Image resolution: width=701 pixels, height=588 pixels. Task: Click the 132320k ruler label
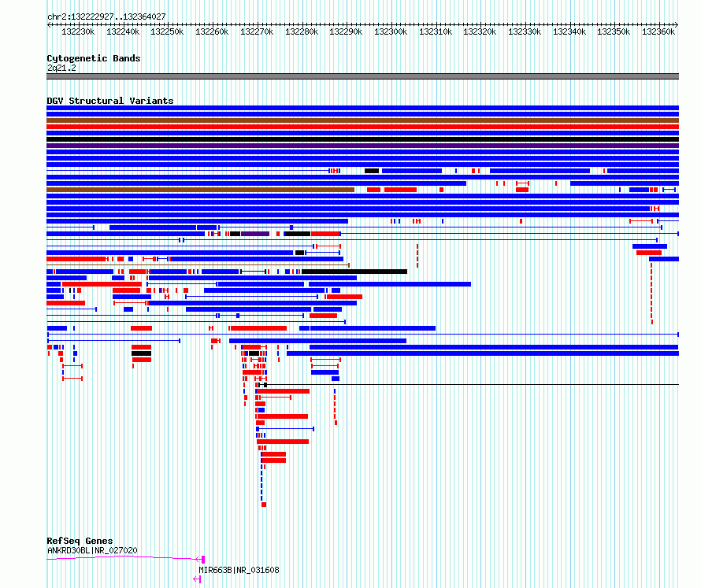(x=480, y=31)
